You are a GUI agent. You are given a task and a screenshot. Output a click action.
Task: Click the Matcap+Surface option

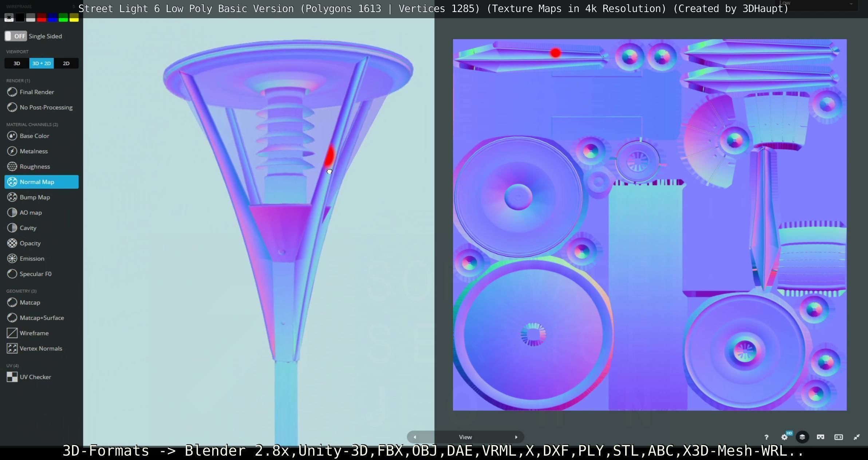coord(42,318)
